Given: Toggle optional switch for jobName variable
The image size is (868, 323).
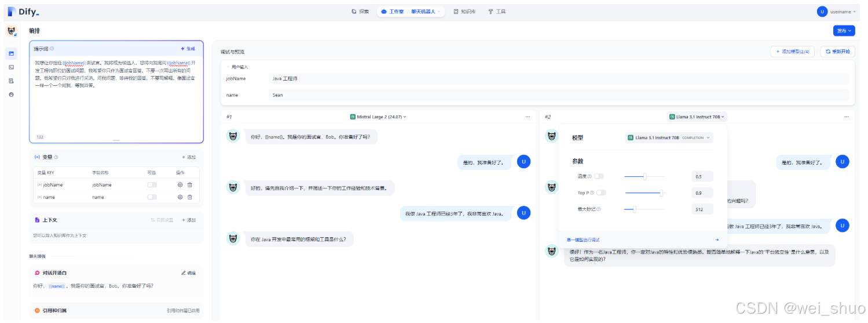Looking at the screenshot, I should [152, 185].
